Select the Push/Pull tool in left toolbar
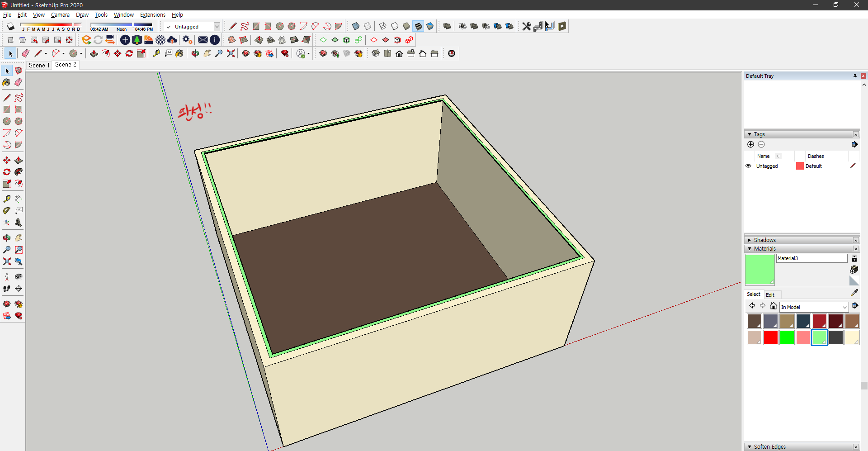Image resolution: width=868 pixels, height=451 pixels. coord(18,160)
